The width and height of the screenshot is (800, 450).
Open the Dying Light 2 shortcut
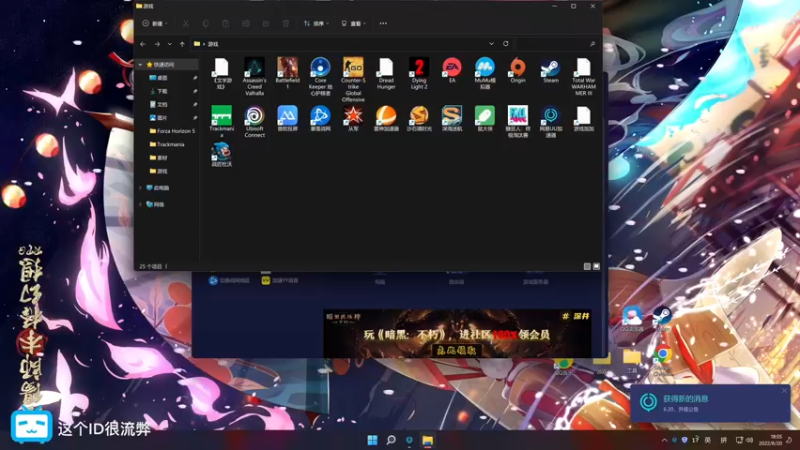coord(419,73)
